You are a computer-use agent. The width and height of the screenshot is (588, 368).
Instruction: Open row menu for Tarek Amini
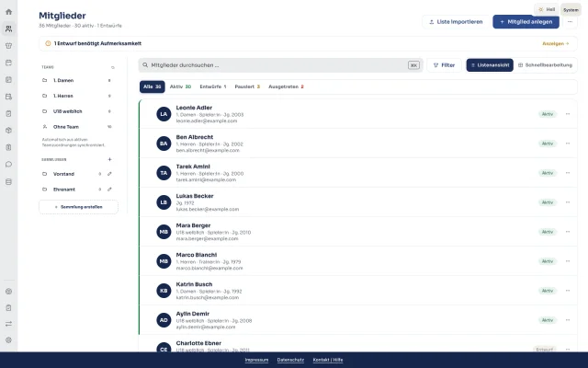(x=568, y=173)
